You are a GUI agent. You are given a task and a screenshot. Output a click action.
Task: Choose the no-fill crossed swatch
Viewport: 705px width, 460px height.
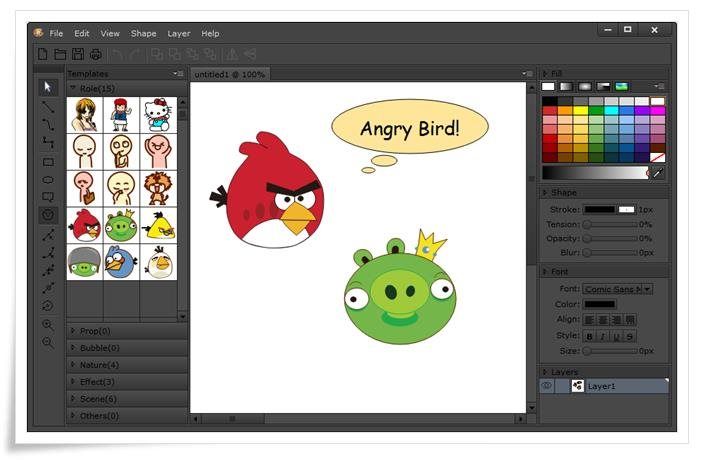coord(657,157)
